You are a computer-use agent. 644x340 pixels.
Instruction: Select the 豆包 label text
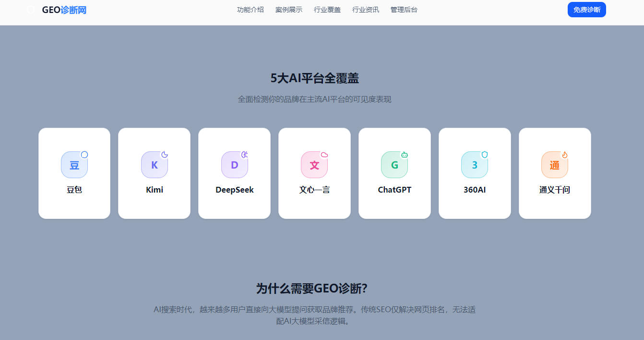pyautogui.click(x=74, y=190)
